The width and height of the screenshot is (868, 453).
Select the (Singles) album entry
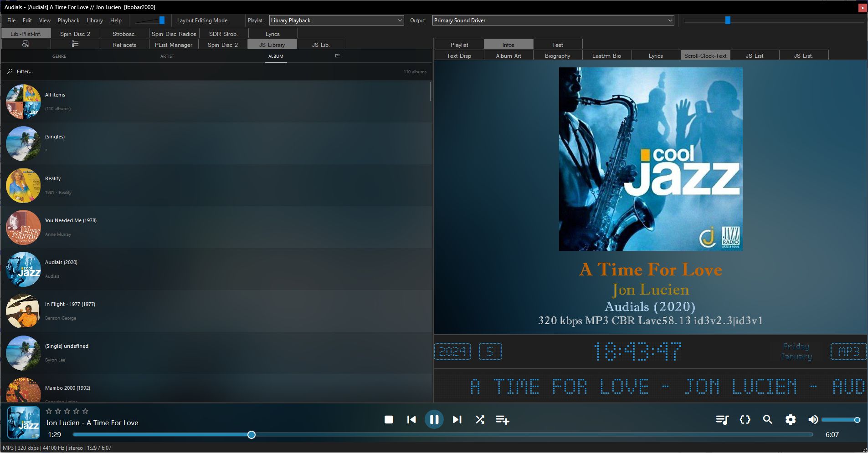click(216, 143)
